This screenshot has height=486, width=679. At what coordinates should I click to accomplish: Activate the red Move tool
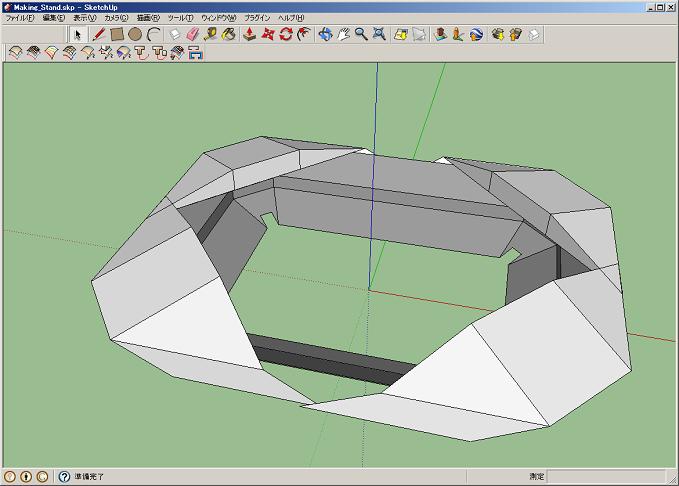(268, 34)
